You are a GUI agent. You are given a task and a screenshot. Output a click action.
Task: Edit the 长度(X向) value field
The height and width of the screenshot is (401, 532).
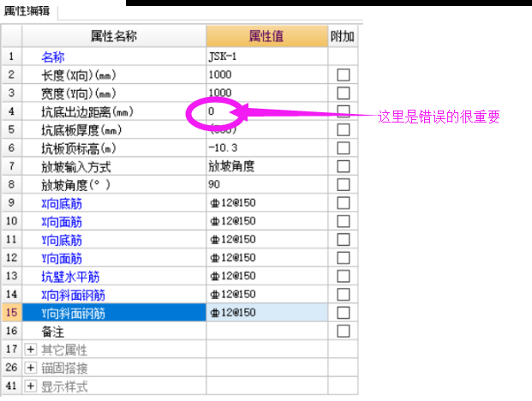[266, 75]
